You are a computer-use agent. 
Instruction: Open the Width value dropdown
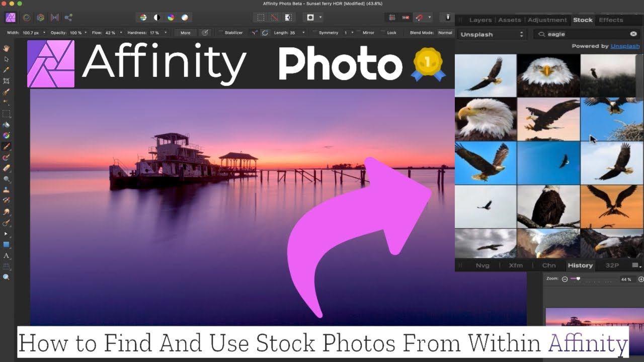tap(44, 33)
